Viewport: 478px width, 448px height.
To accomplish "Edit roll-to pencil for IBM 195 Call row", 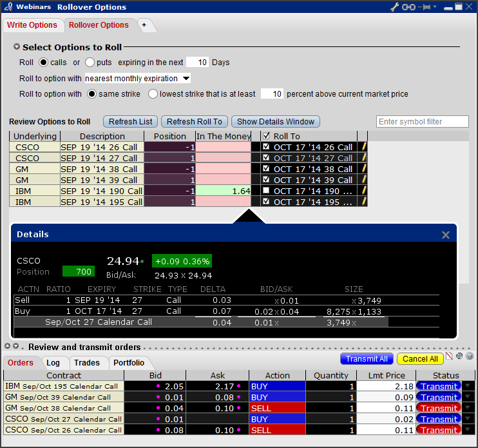I will pyautogui.click(x=363, y=202).
